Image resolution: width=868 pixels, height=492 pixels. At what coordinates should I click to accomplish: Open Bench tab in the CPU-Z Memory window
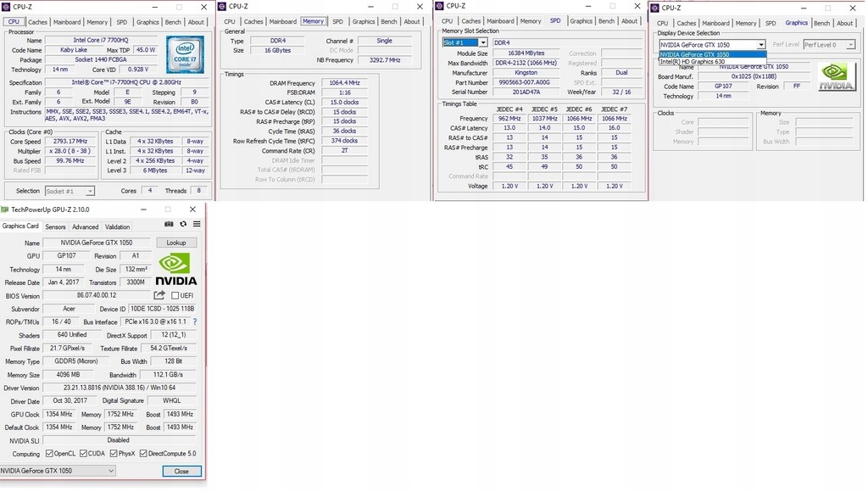tap(389, 21)
